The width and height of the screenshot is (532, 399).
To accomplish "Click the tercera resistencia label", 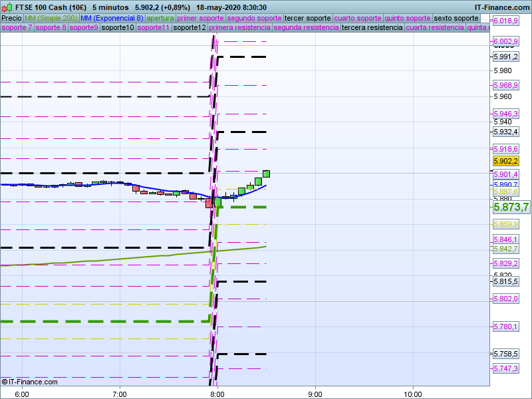I will click(x=372, y=28).
